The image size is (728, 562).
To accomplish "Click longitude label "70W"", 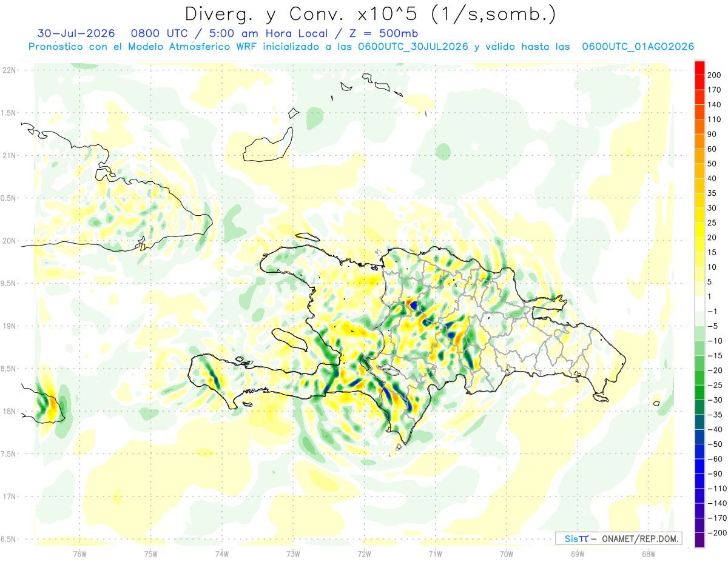I will point(507,554).
